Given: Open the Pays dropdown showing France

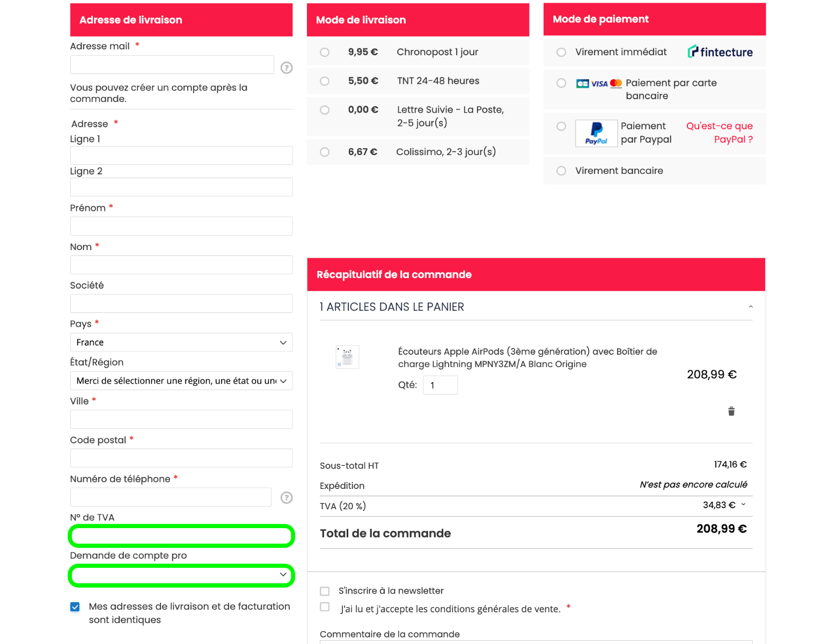Looking at the screenshot, I should pyautogui.click(x=181, y=342).
